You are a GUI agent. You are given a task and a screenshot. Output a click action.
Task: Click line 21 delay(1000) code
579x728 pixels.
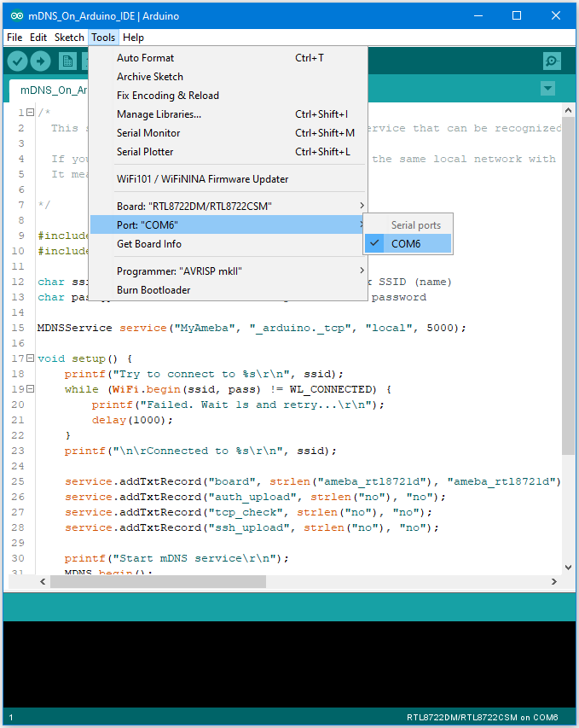pyautogui.click(x=132, y=420)
